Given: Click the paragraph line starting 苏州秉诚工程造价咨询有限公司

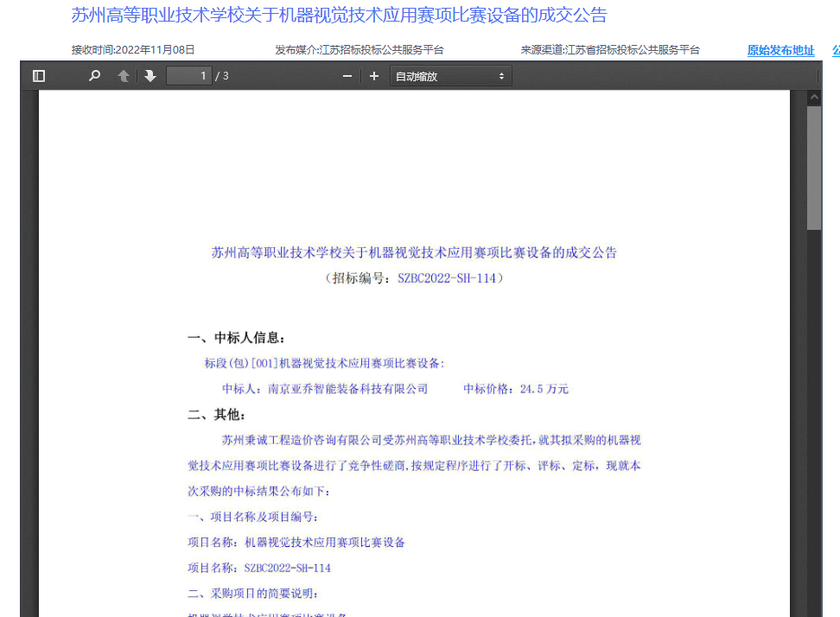Looking at the screenshot, I should [x=431, y=440].
